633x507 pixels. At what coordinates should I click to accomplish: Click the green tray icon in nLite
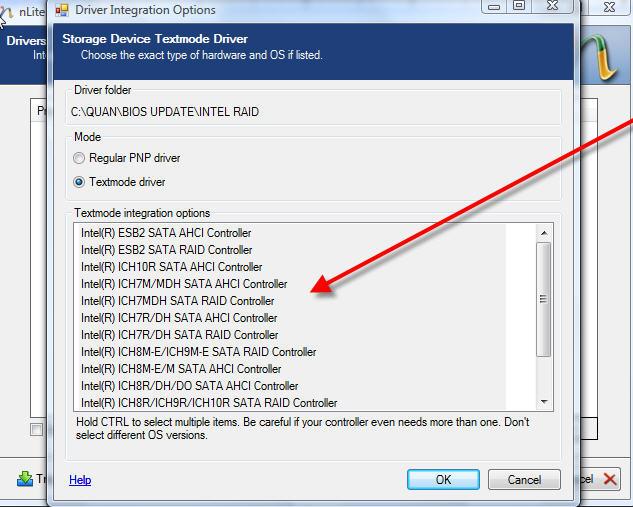(25, 479)
